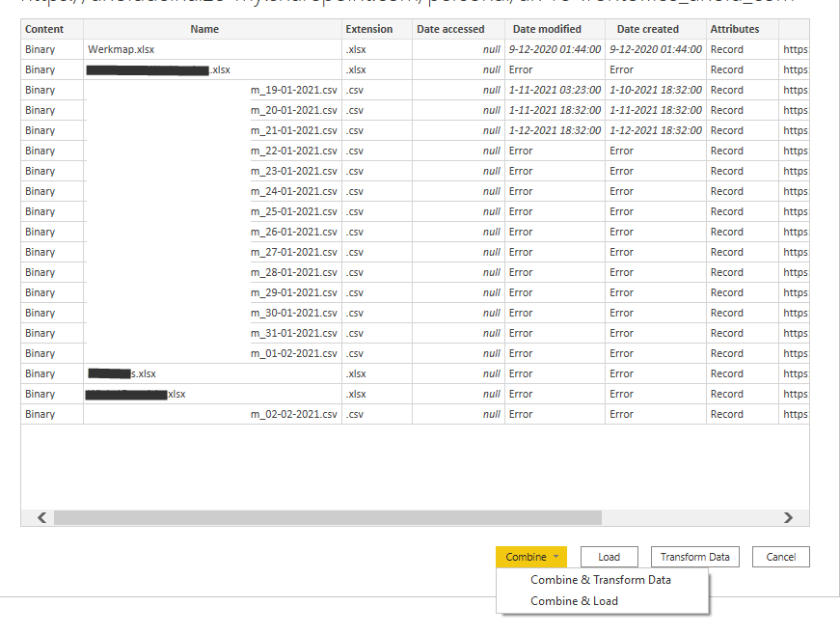
Task: Click the m_25-01-2021.csv file name
Action: coord(293,211)
